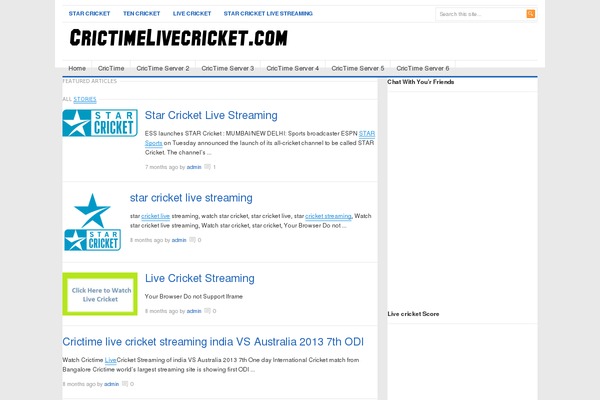The width and height of the screenshot is (600, 400).
Task: Follow the 'STAR Sports' inline link
Action: [367, 134]
